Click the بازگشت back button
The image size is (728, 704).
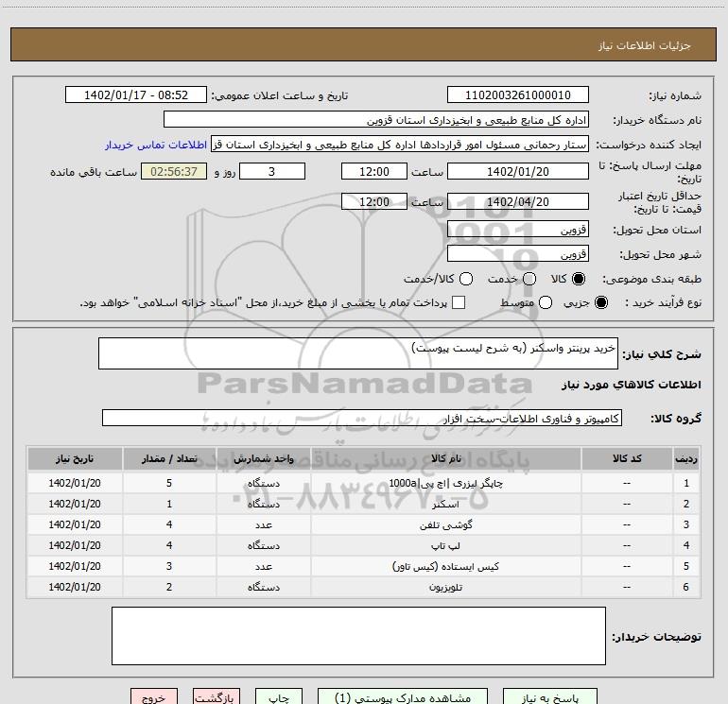point(217,697)
